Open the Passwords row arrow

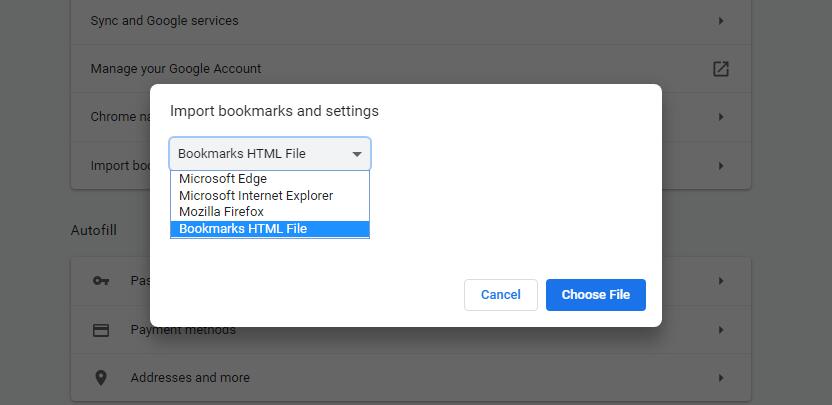(x=721, y=281)
